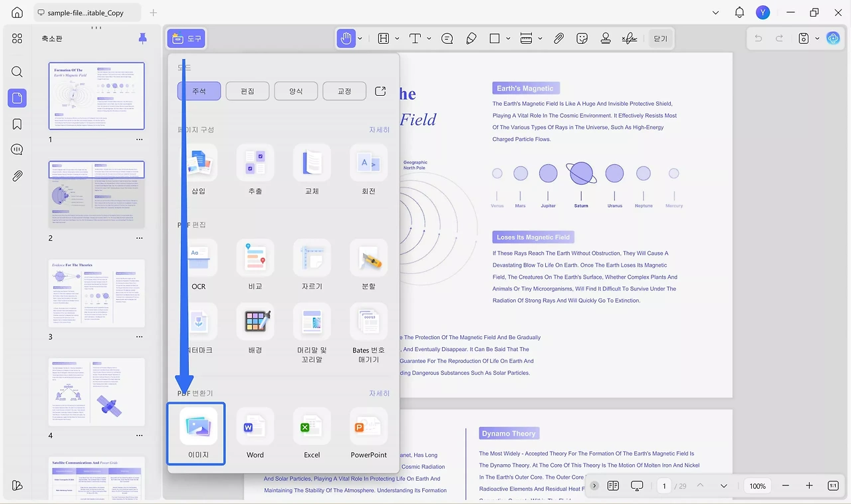Open the AI assistant icon
Image resolution: width=851 pixels, height=504 pixels.
coord(833,39)
